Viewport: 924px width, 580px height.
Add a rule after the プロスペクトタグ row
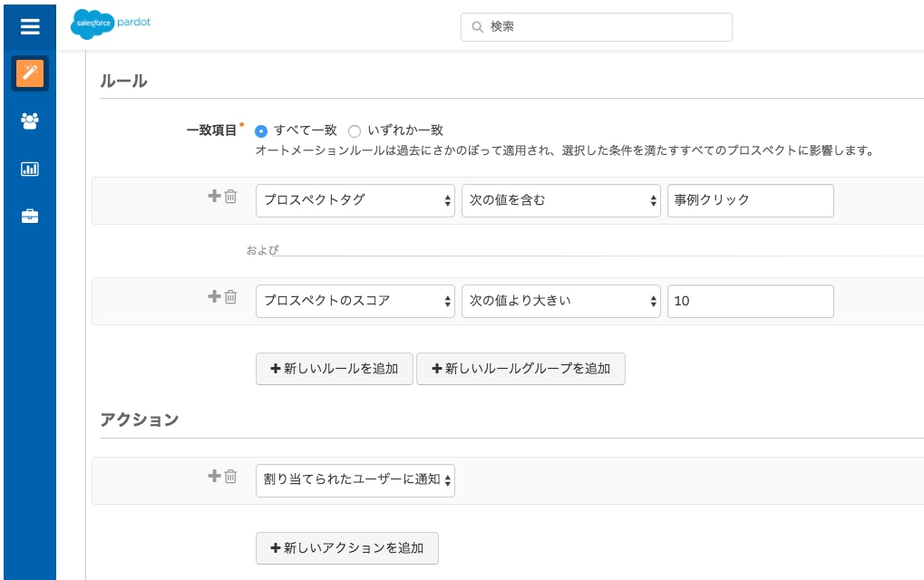coord(215,196)
